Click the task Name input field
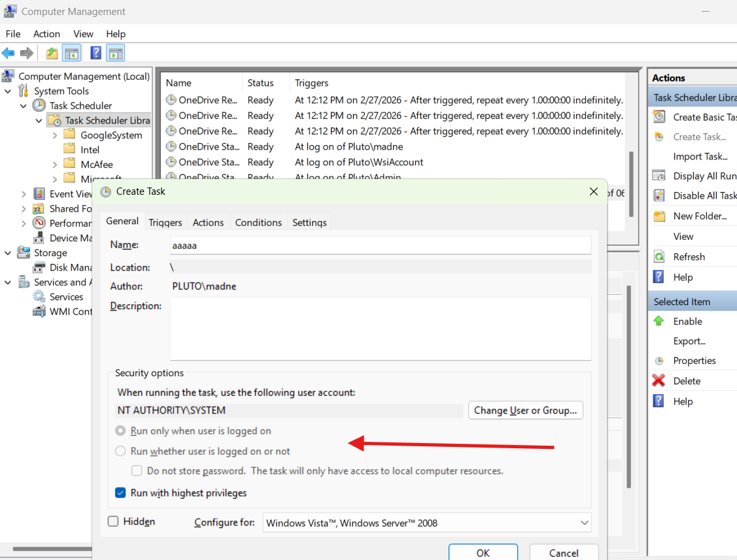Viewport: 737px width, 560px height. click(380, 245)
